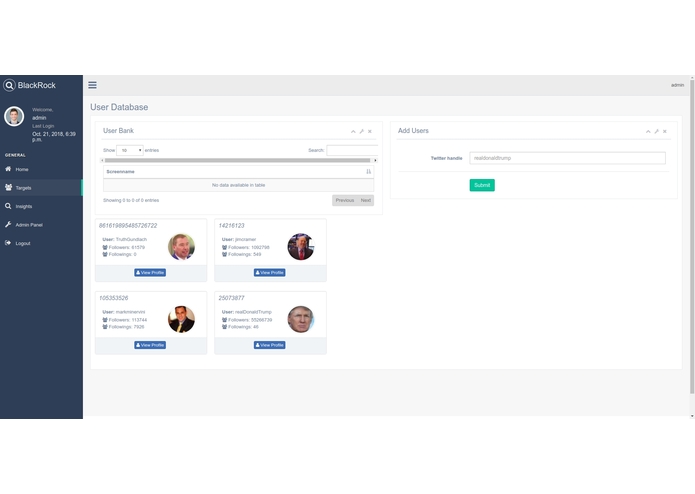
Task: Close the Add Users panel
Action: coord(664,132)
